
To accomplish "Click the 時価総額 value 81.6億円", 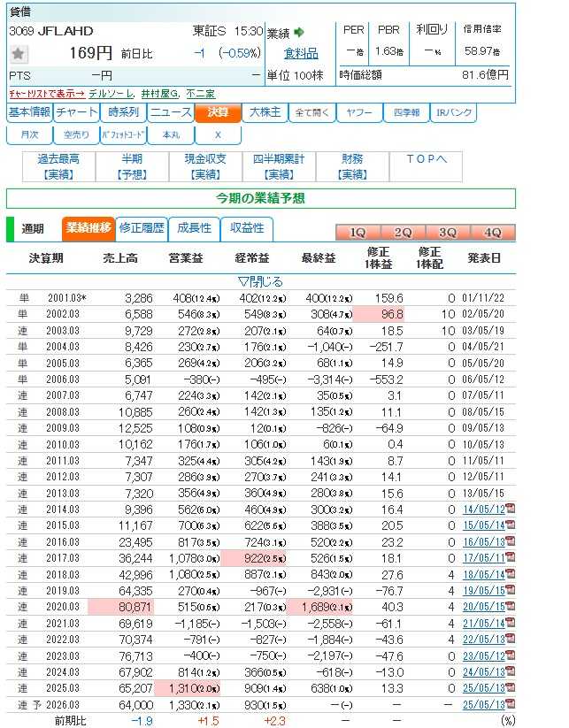I will pos(486,75).
